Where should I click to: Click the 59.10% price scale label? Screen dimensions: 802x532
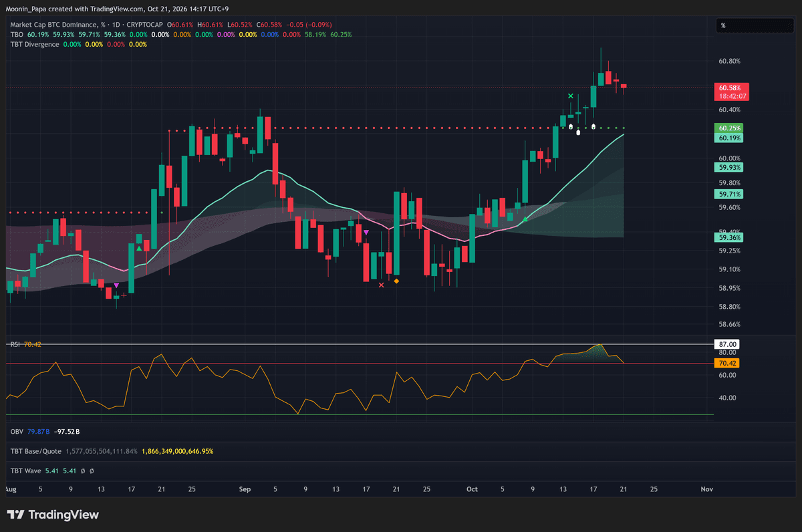tap(729, 269)
